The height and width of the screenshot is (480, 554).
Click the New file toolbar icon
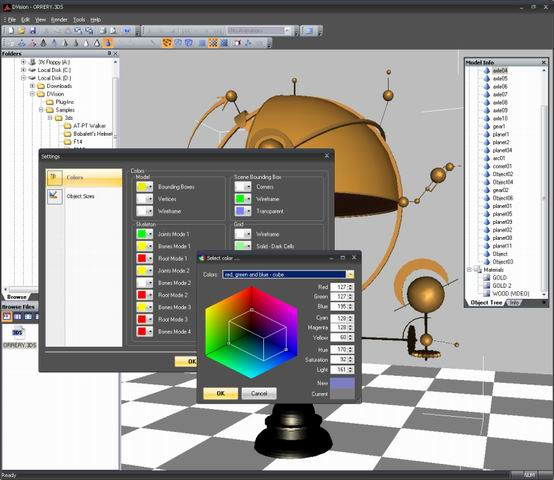pos(11,31)
